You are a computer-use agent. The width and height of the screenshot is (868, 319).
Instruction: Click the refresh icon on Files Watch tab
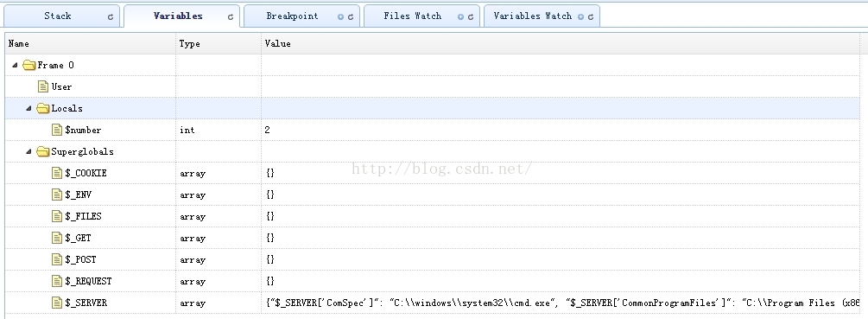(471, 16)
